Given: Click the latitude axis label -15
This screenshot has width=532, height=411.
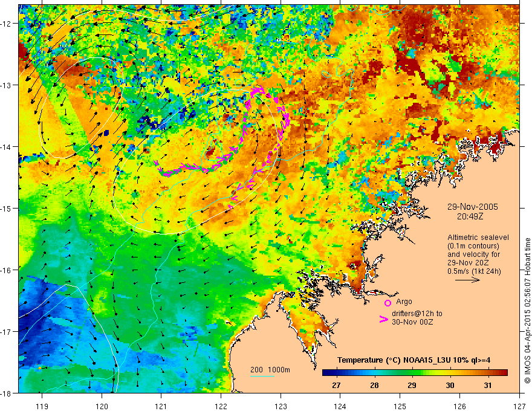Looking at the screenshot, I should click(7, 209).
